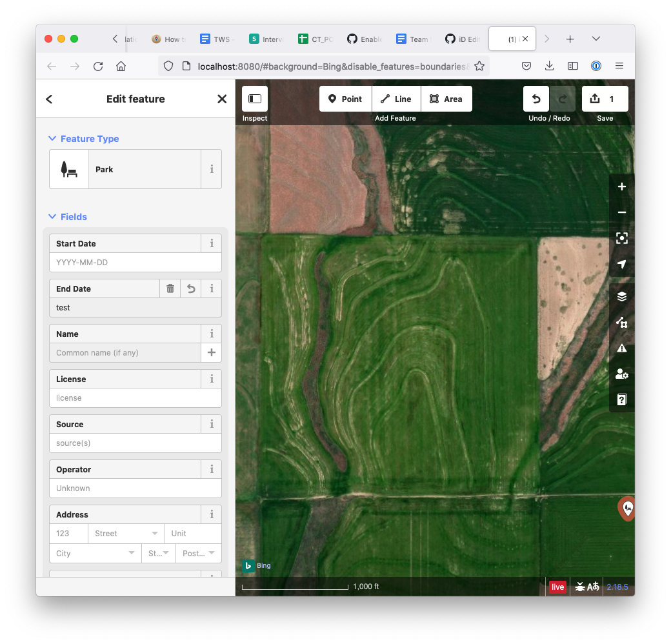
Task: Select the Area add feature button
Action: tap(446, 99)
